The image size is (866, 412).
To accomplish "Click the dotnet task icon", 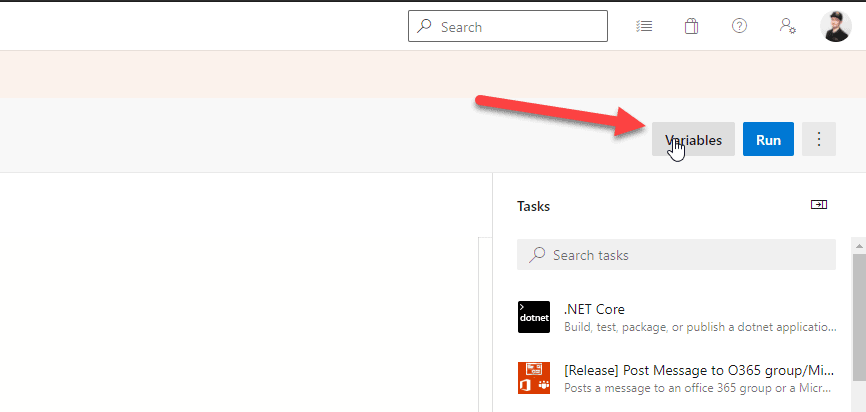I will pos(534,317).
